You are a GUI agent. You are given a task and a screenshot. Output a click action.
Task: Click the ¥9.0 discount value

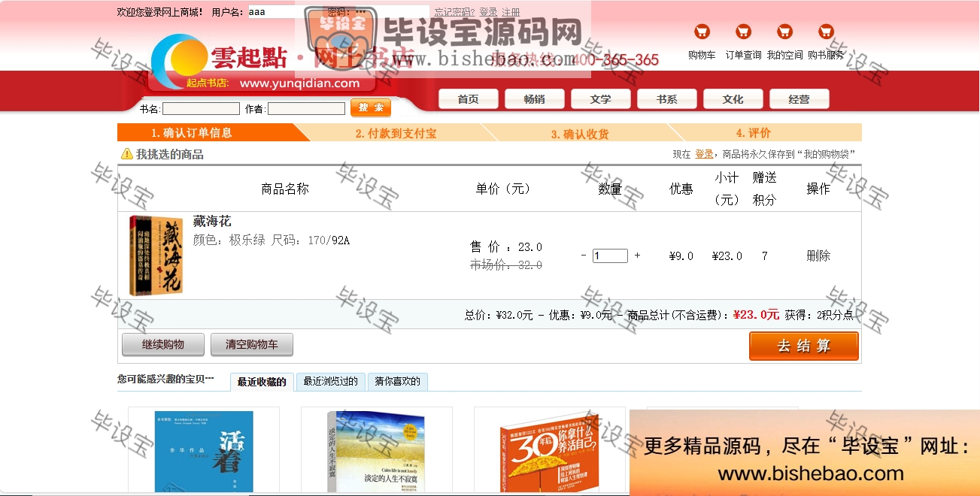coord(681,256)
